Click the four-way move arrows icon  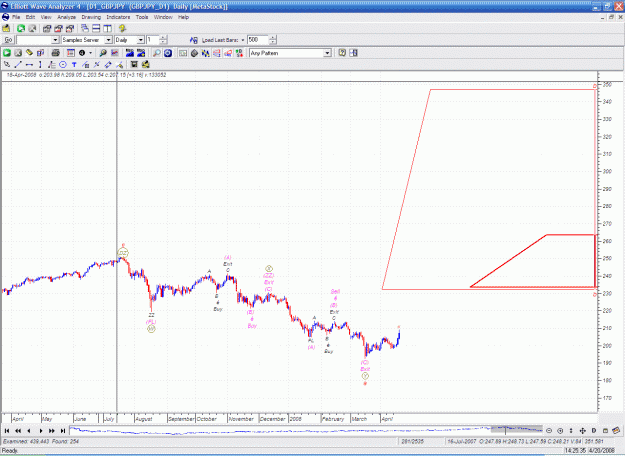pos(582,431)
